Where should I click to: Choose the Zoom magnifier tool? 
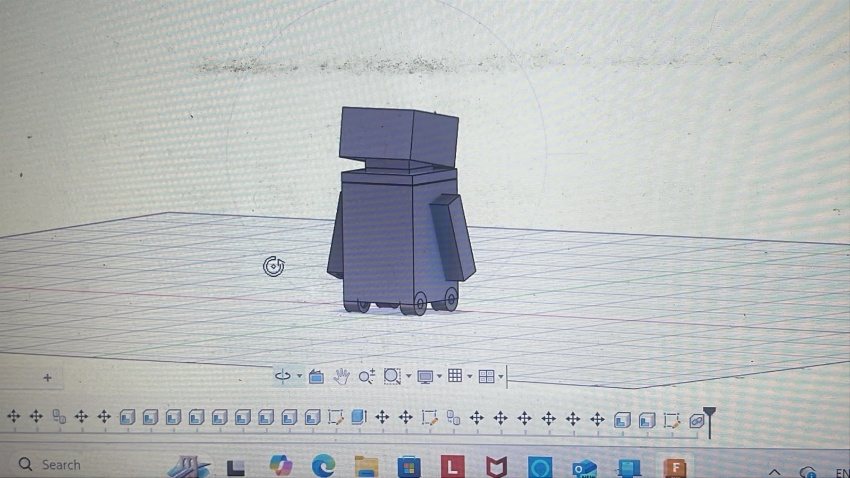366,376
